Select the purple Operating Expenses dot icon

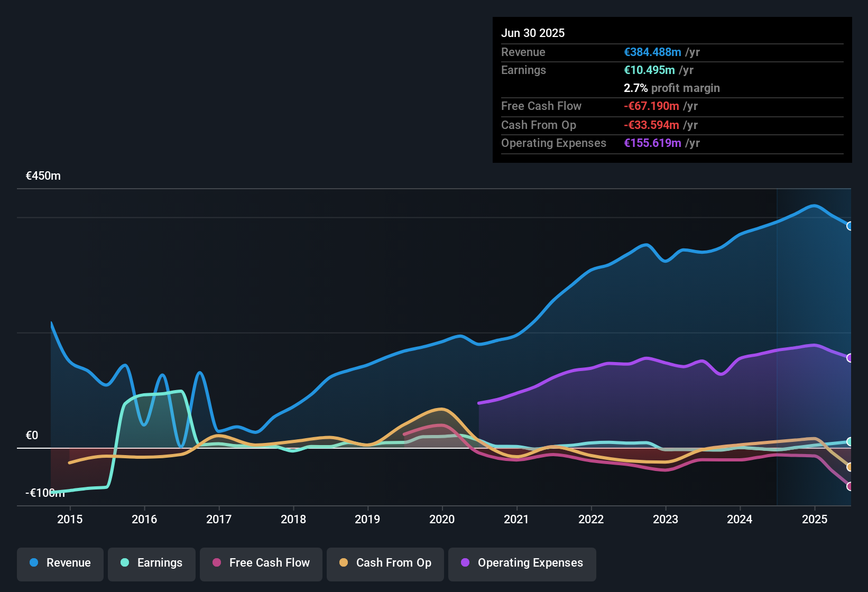465,563
